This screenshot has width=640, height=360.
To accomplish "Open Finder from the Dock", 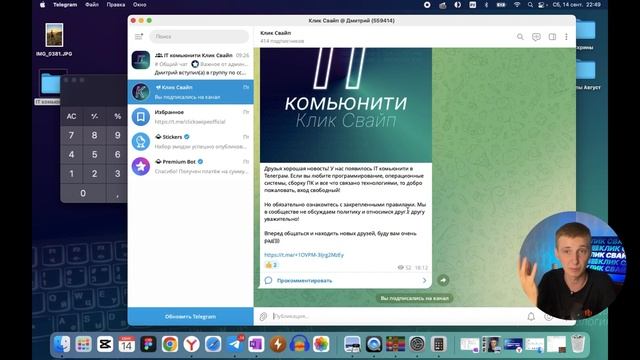I will tap(62, 344).
